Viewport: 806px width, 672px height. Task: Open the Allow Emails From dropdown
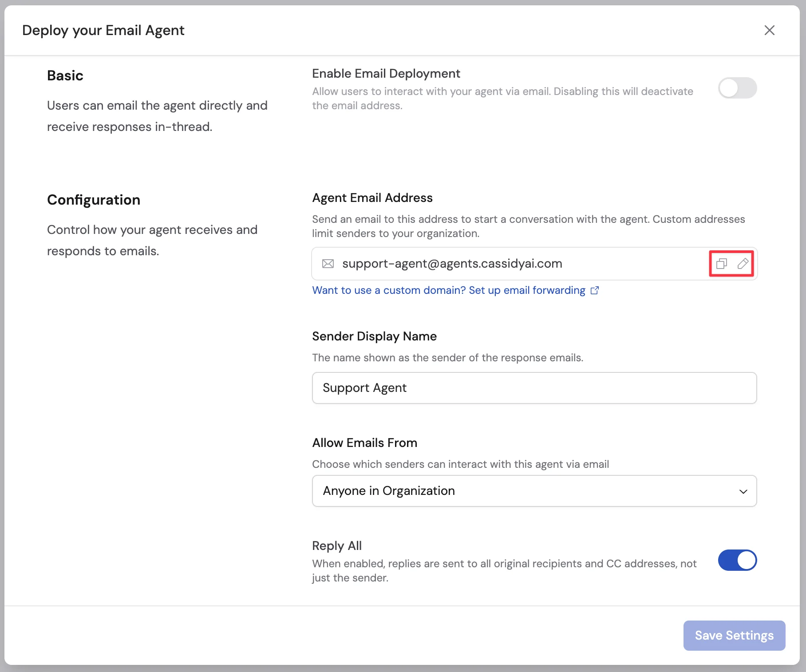coord(534,491)
